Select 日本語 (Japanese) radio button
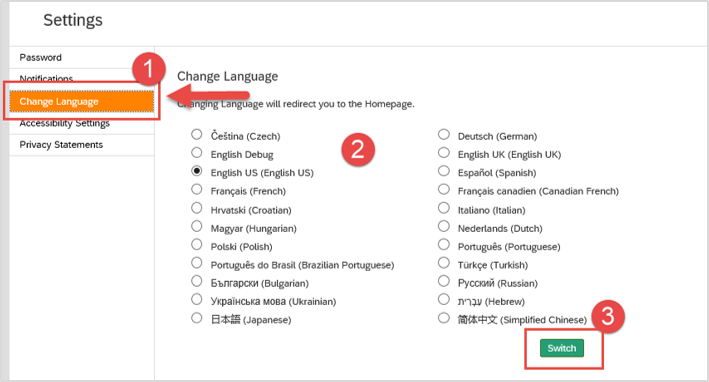Viewport: 709px width, 382px height. click(196, 318)
